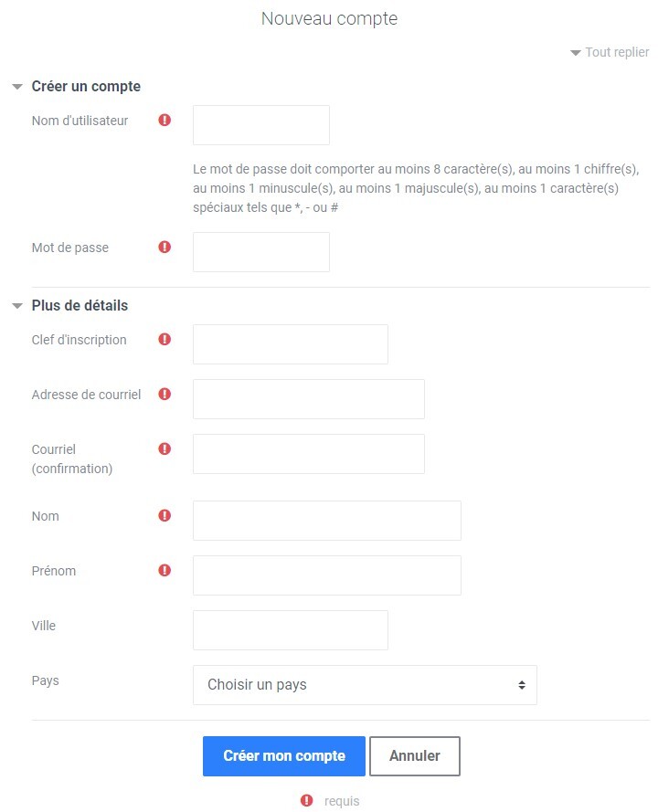Click required icon beside Prénom label

[164, 571]
